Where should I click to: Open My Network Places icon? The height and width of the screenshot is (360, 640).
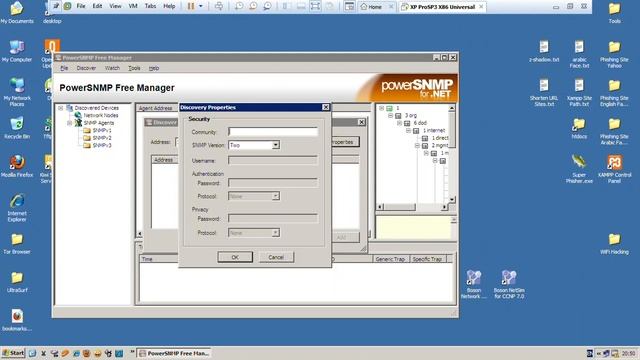tap(17, 91)
